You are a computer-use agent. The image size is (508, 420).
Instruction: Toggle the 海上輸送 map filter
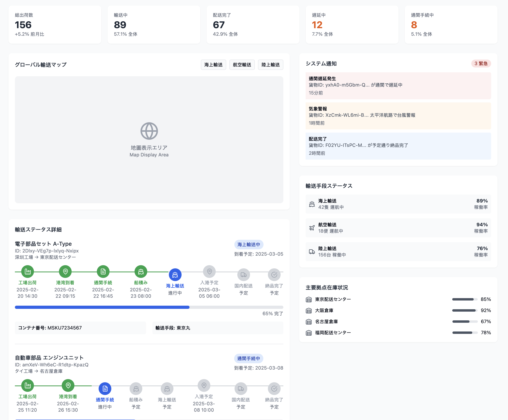pyautogui.click(x=213, y=65)
